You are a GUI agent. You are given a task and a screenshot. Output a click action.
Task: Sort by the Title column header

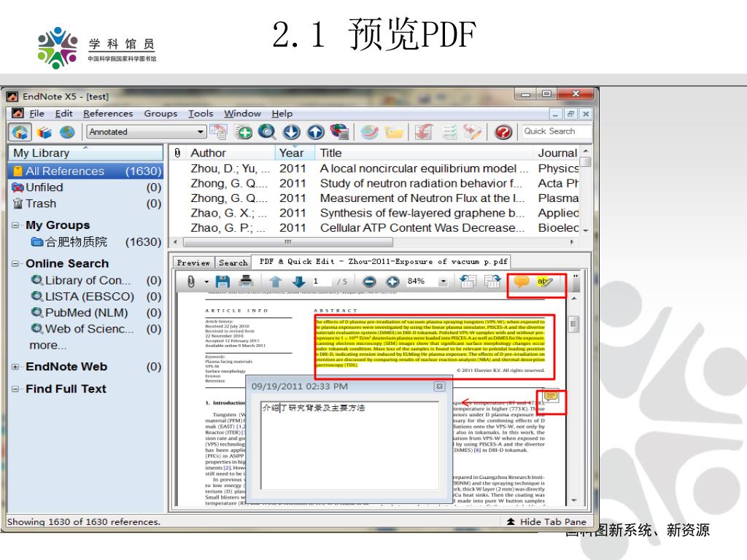[x=424, y=153]
